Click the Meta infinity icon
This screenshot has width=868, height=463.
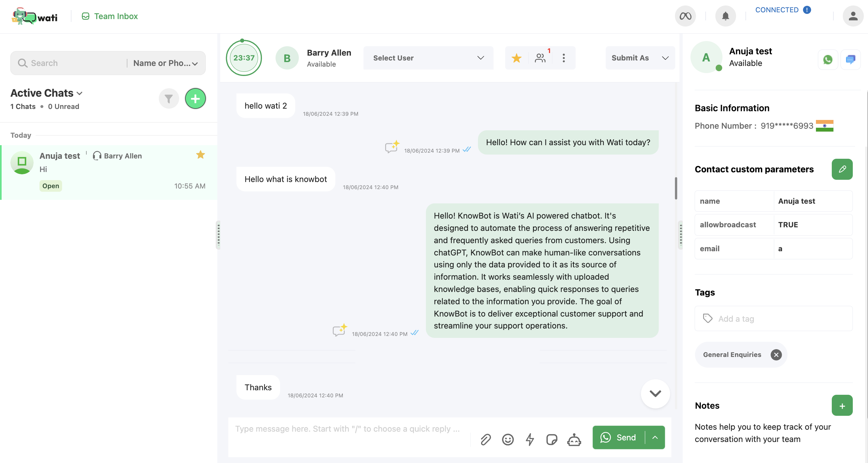pos(685,16)
